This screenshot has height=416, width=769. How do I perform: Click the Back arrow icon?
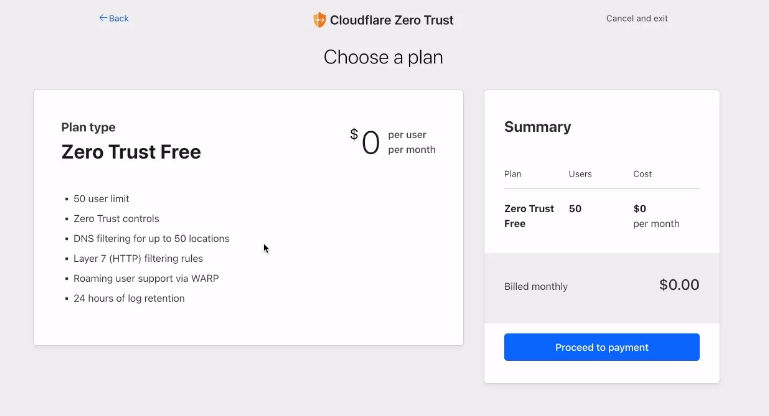pos(102,18)
